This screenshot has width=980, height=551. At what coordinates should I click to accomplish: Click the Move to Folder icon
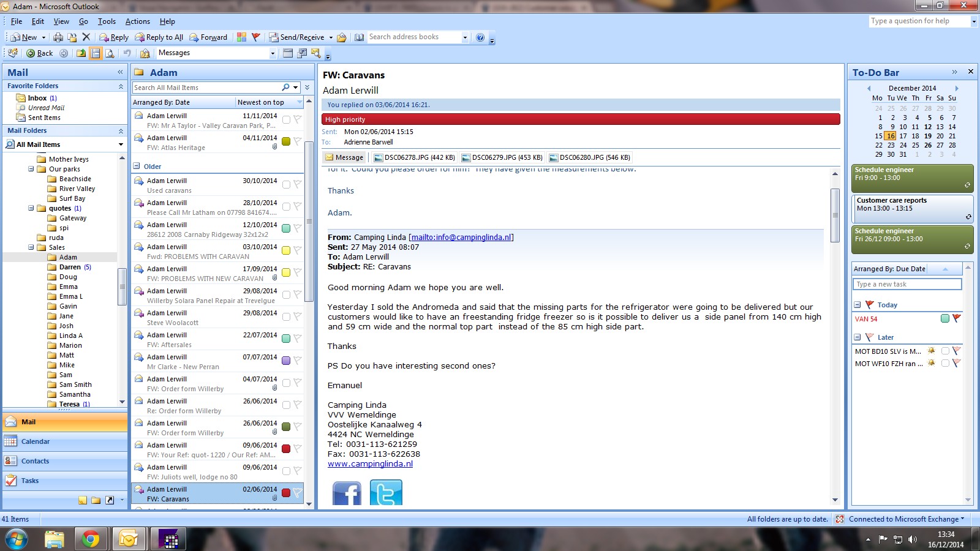click(x=72, y=37)
